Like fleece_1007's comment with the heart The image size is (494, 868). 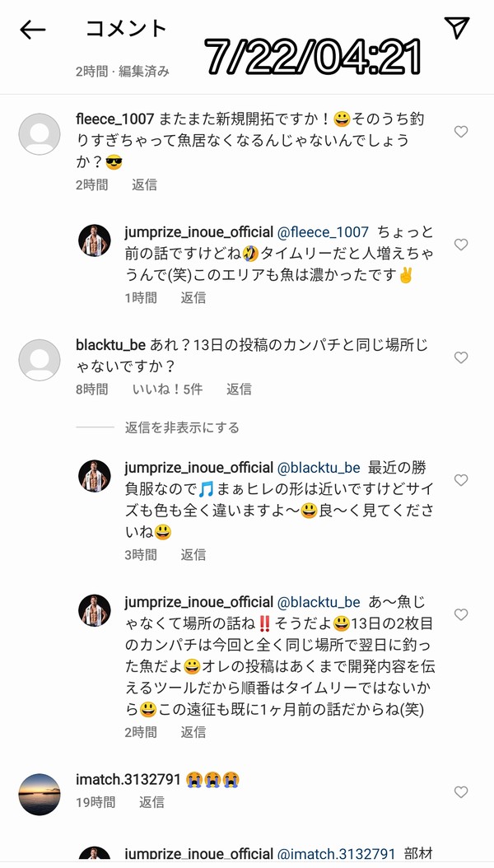(461, 132)
